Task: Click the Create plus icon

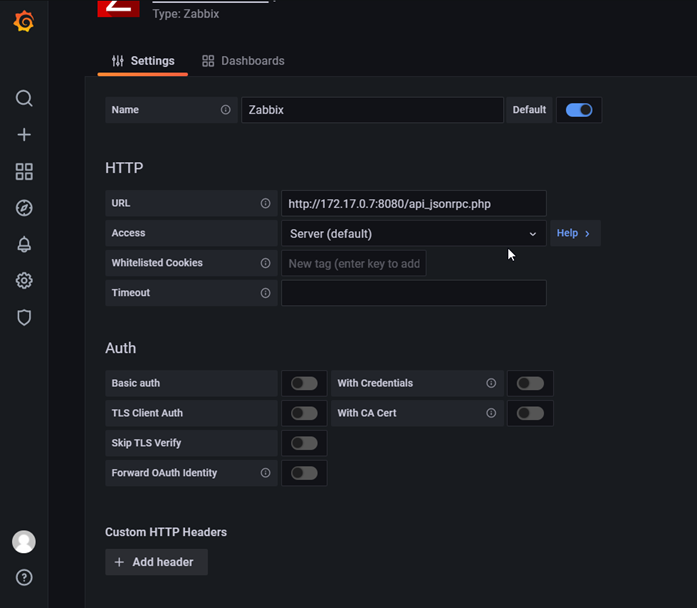Action: (x=24, y=135)
